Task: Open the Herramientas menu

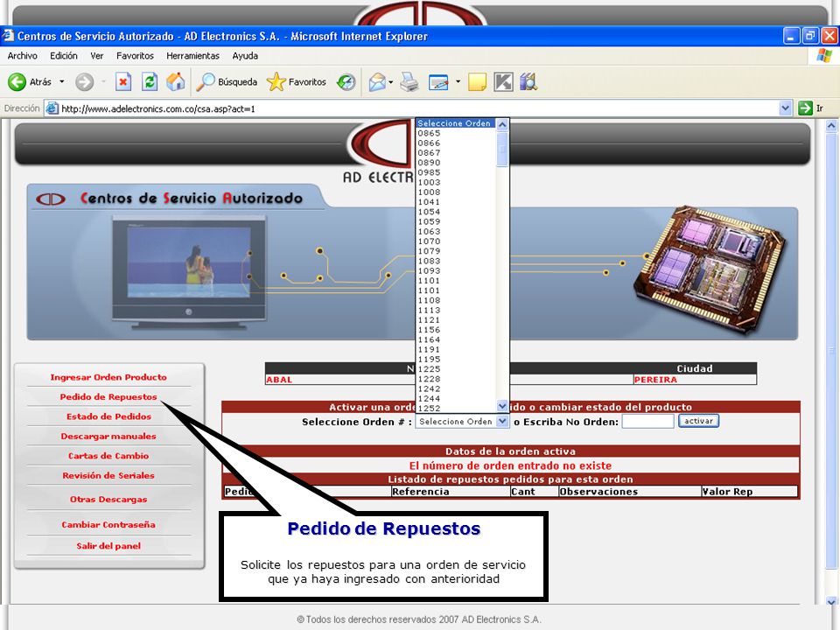Action: pos(192,56)
